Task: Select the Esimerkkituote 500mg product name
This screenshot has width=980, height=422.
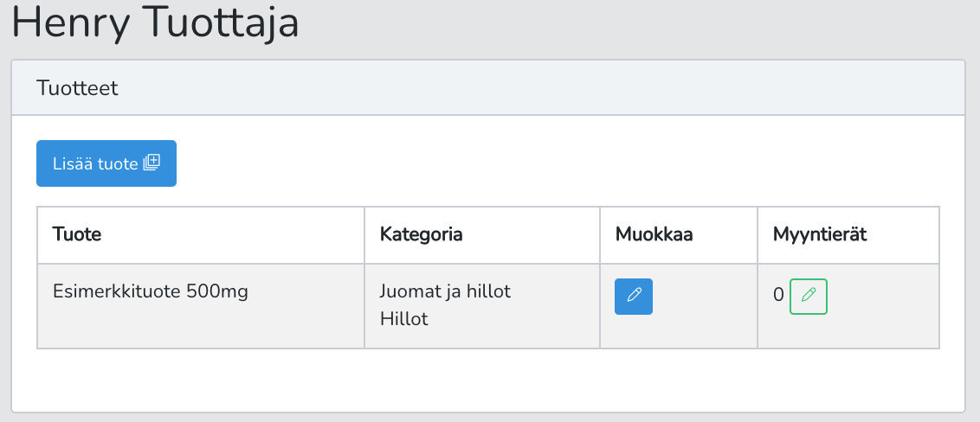Action: tap(151, 291)
